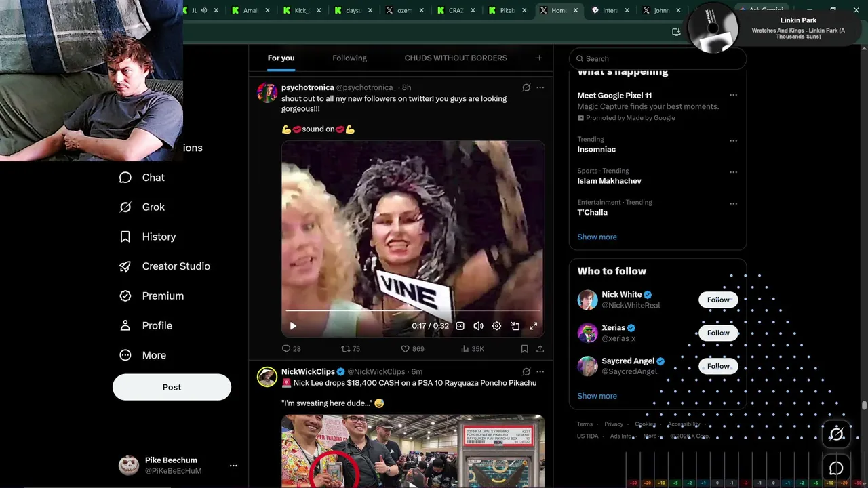Bookmark psychotronica's post
The height and width of the screenshot is (488, 868).
[524, 349]
